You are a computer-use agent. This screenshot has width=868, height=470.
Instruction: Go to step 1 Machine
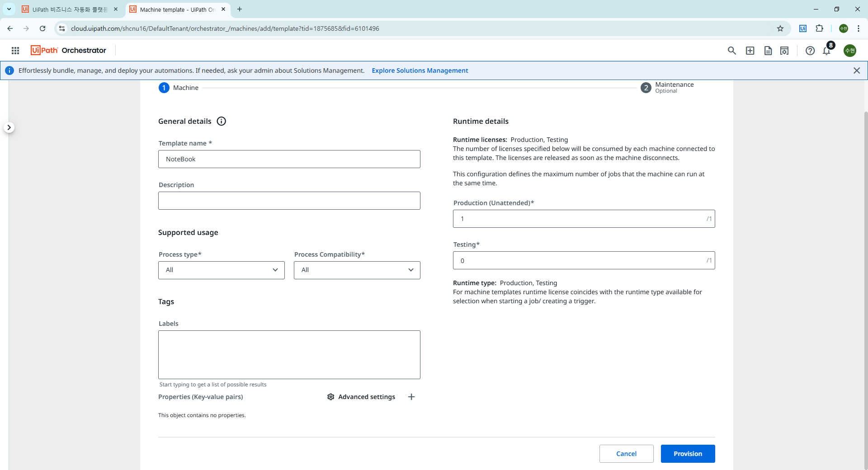coord(179,88)
